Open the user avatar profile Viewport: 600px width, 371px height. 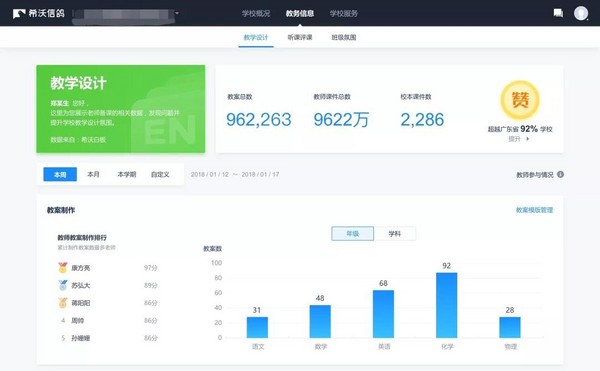click(x=581, y=13)
